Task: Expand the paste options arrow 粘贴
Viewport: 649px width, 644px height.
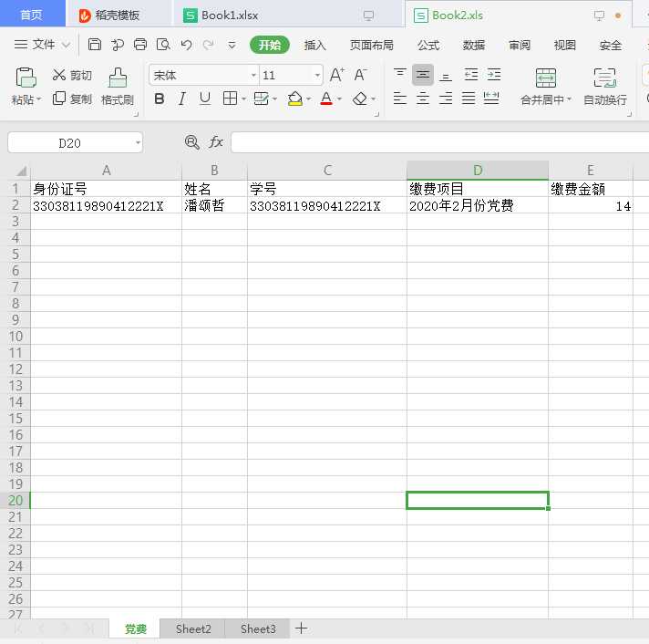Action: pos(39,99)
